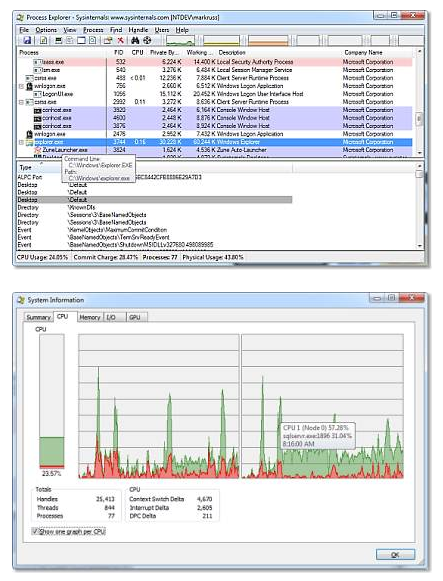Screen dimensions: 443x581
Task: Sort by the Company Name column header
Action: (378, 53)
